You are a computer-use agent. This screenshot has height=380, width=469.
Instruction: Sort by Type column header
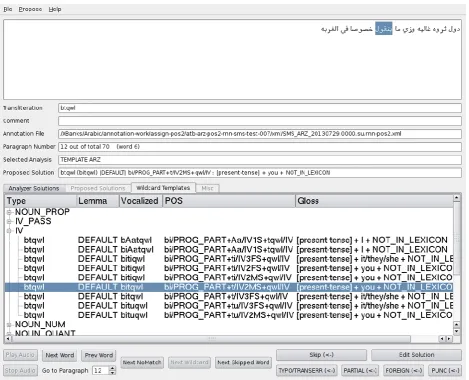(x=41, y=201)
